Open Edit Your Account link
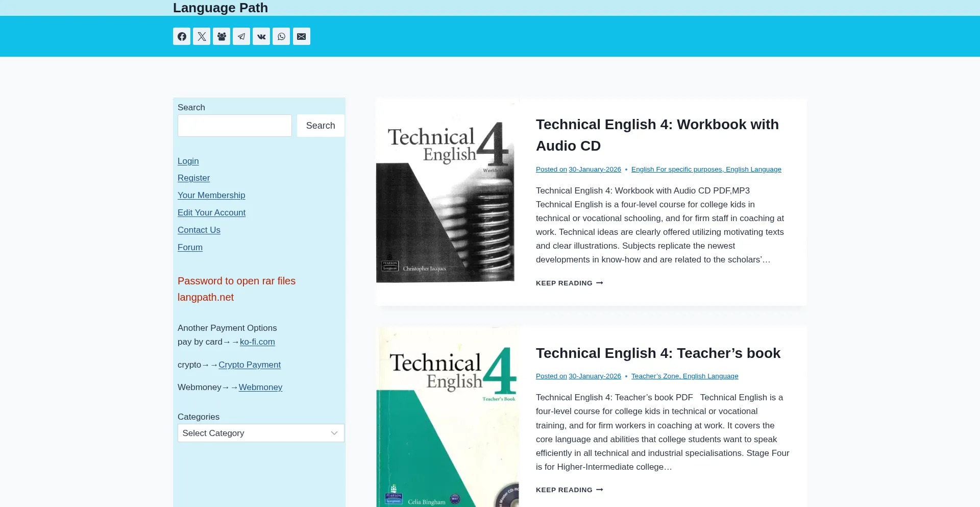 [x=212, y=212]
